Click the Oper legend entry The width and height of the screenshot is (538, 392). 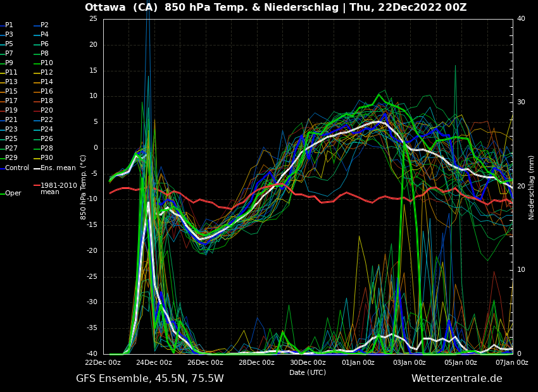(x=13, y=193)
